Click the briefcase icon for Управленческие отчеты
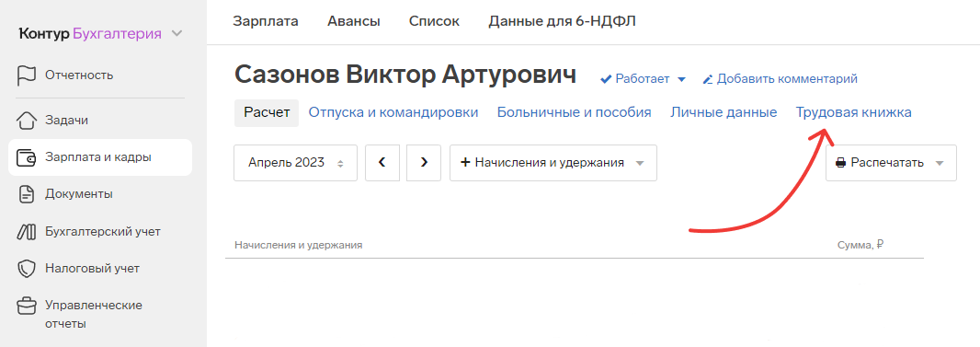The width and height of the screenshot is (980, 347). pos(27,307)
